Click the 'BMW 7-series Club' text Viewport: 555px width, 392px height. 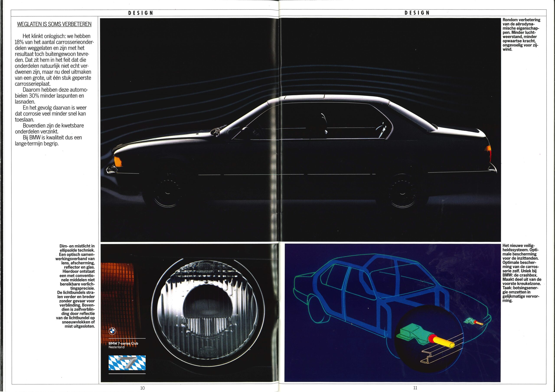coord(123,343)
